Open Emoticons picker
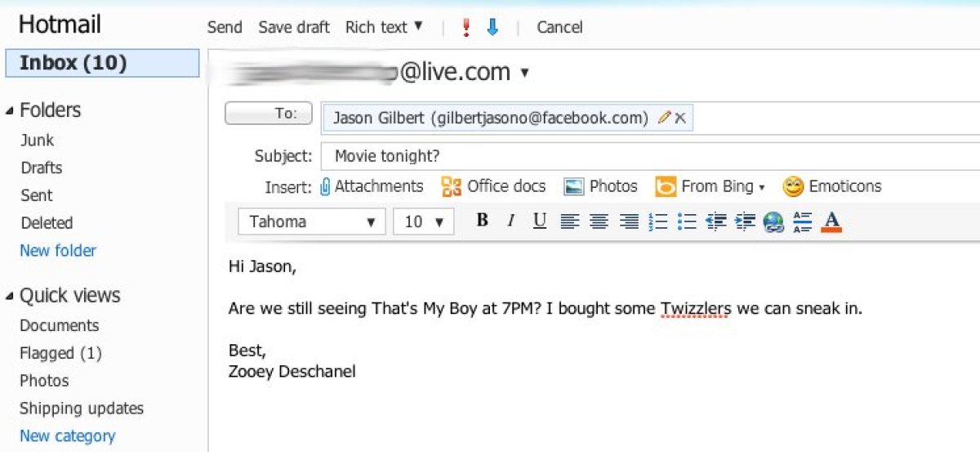Viewport: 980px width, 452px height. [x=832, y=186]
